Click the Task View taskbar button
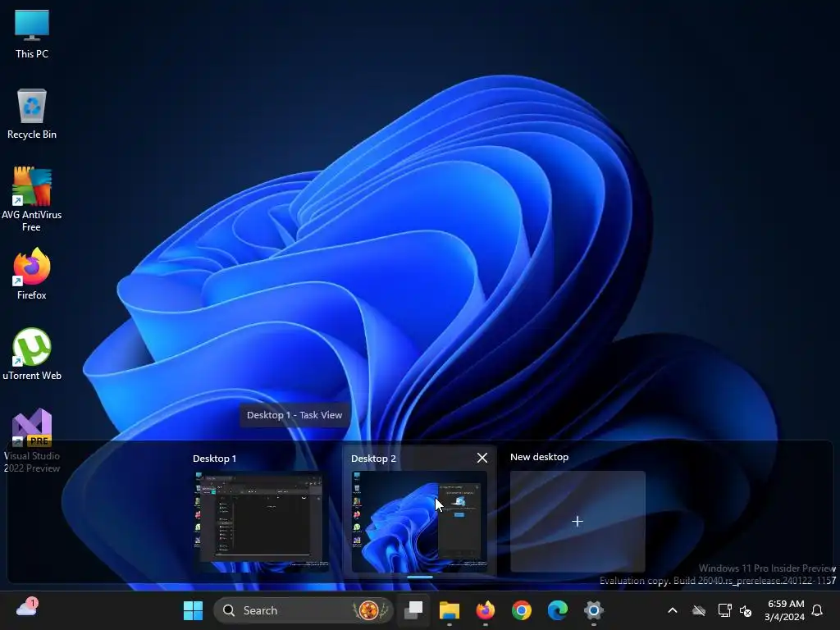Screen dimensions: 840x630 (413, 610)
